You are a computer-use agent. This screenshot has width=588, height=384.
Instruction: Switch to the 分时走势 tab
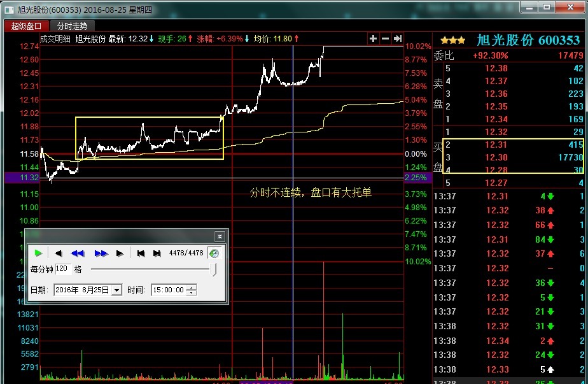pos(73,26)
